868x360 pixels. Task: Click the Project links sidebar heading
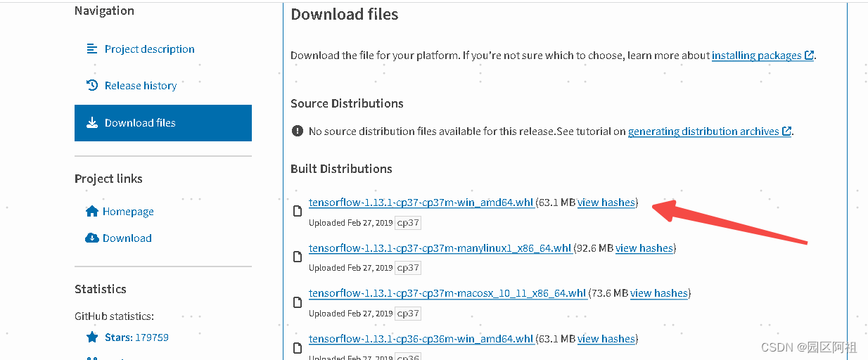coord(108,179)
